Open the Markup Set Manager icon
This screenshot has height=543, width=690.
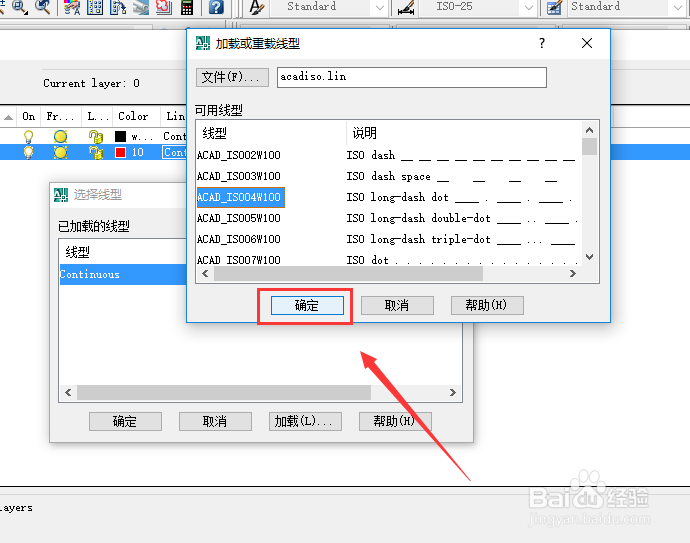pos(164,7)
